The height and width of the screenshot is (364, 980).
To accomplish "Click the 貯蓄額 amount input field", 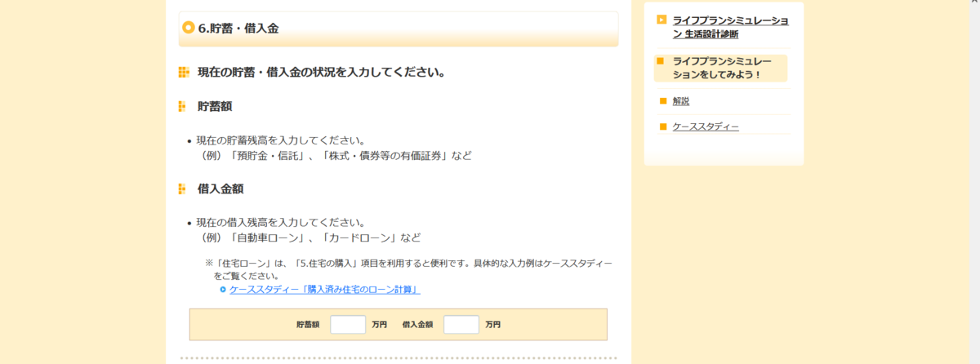I will pyautogui.click(x=348, y=324).
